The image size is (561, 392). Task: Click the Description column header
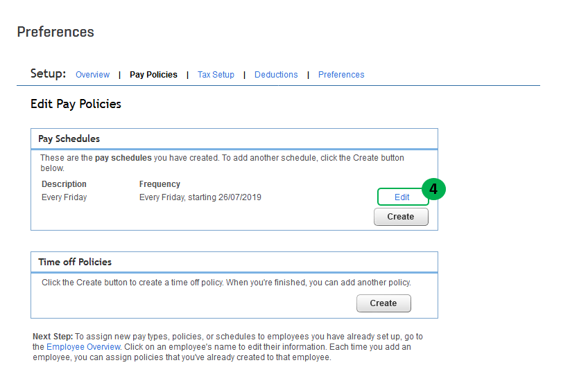(64, 184)
